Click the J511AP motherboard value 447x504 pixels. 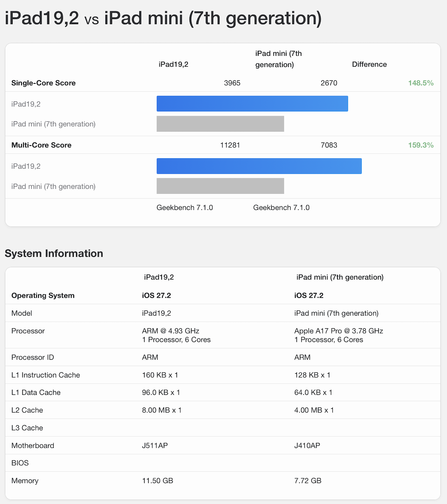(x=155, y=446)
